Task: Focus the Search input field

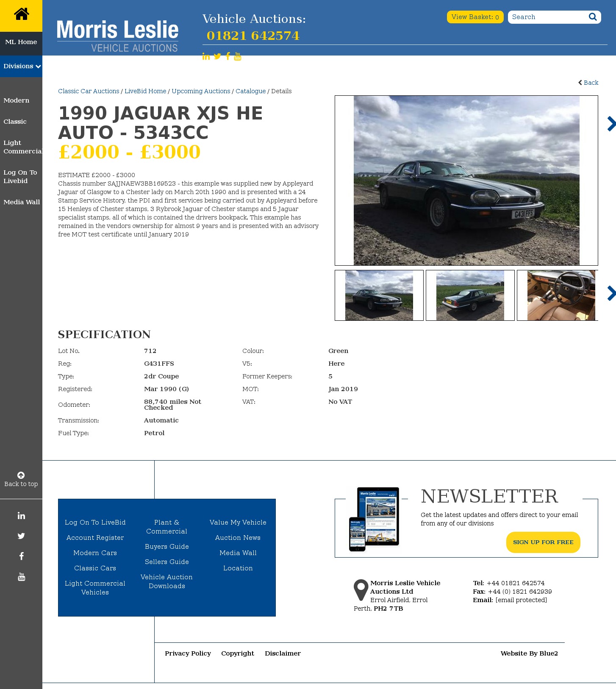Action: (549, 17)
